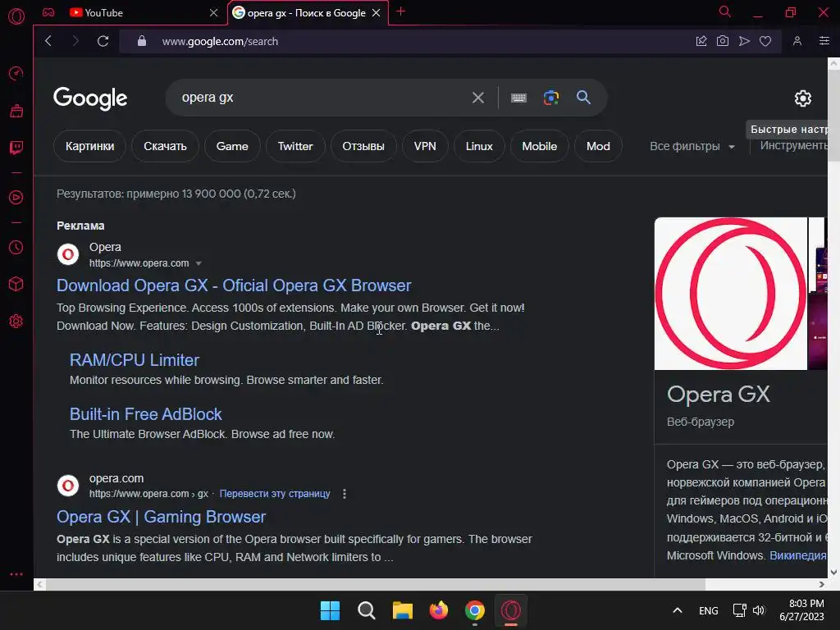Open Download Opera GX ad link

tap(234, 285)
